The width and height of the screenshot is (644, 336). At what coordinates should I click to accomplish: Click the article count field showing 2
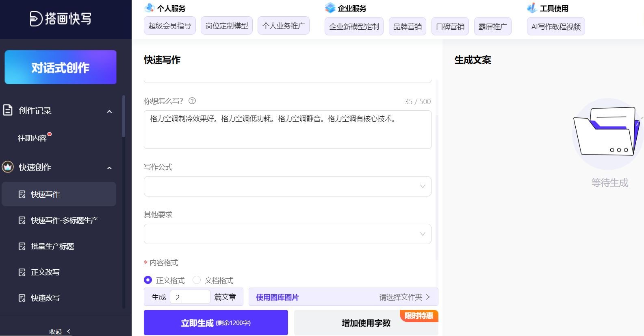pos(190,297)
